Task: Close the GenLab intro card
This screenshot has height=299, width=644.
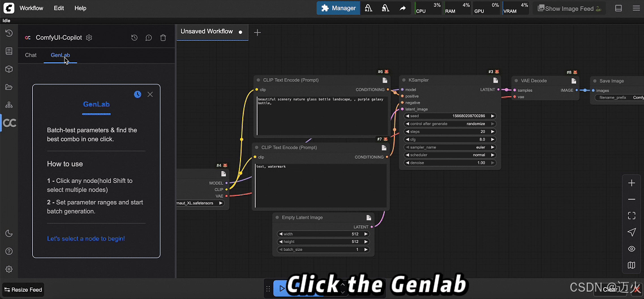Action: pos(150,95)
